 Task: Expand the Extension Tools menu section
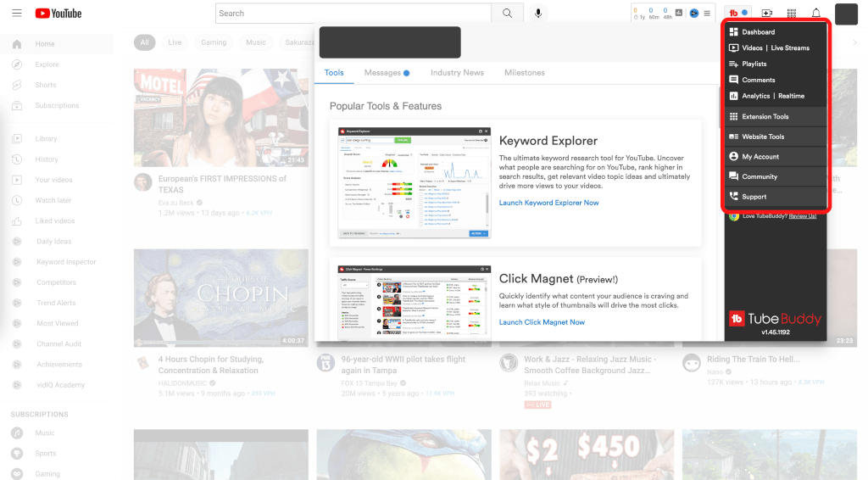(765, 117)
